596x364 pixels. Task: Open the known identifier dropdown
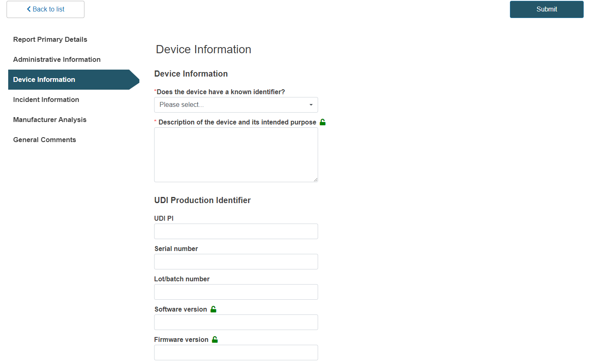(236, 105)
